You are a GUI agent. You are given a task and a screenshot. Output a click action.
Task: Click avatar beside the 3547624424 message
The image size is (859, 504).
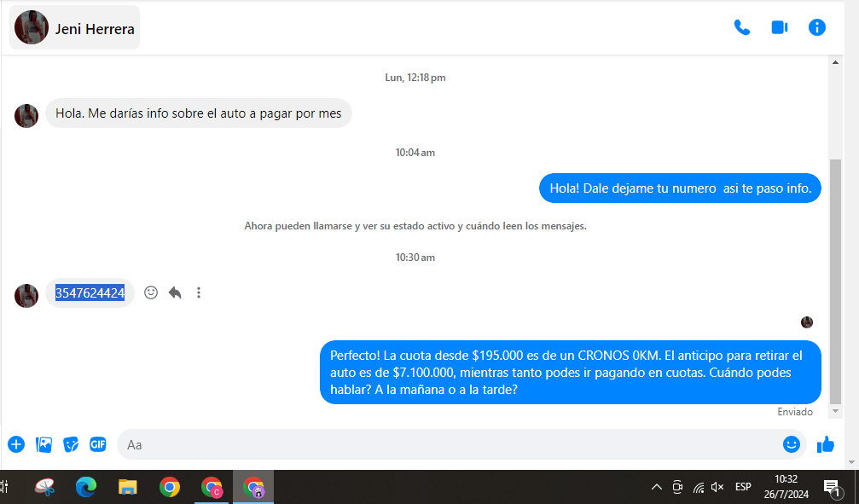click(x=26, y=296)
